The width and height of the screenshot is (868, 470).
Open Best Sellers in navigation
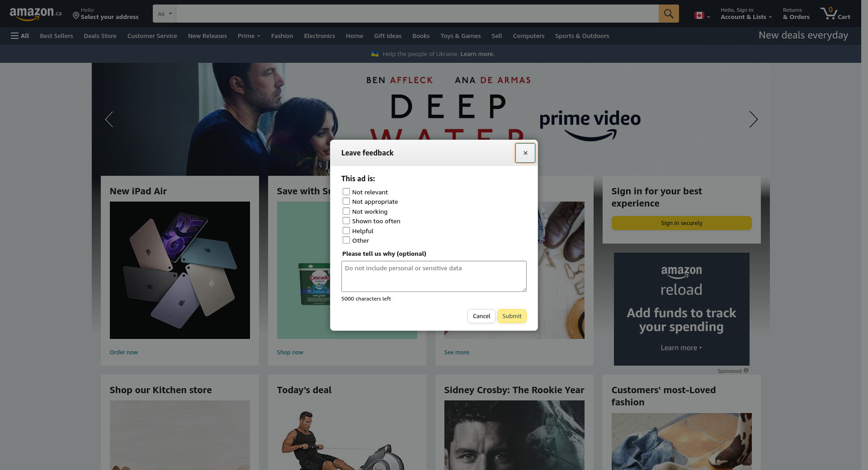coord(57,36)
